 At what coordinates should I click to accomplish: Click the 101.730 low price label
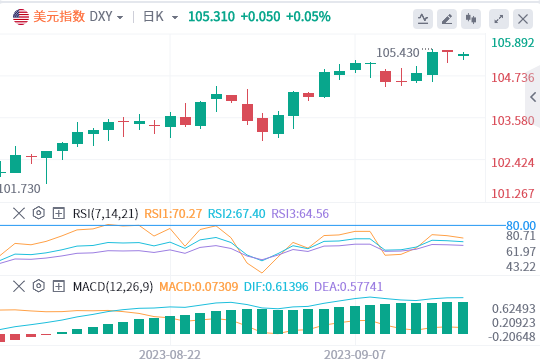pyautogui.click(x=20, y=188)
